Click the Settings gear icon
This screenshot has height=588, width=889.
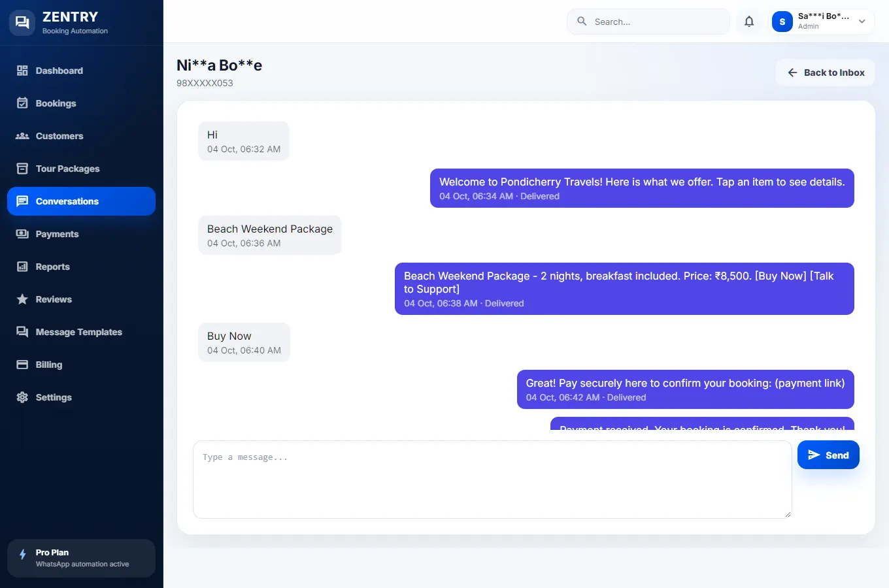click(x=22, y=397)
